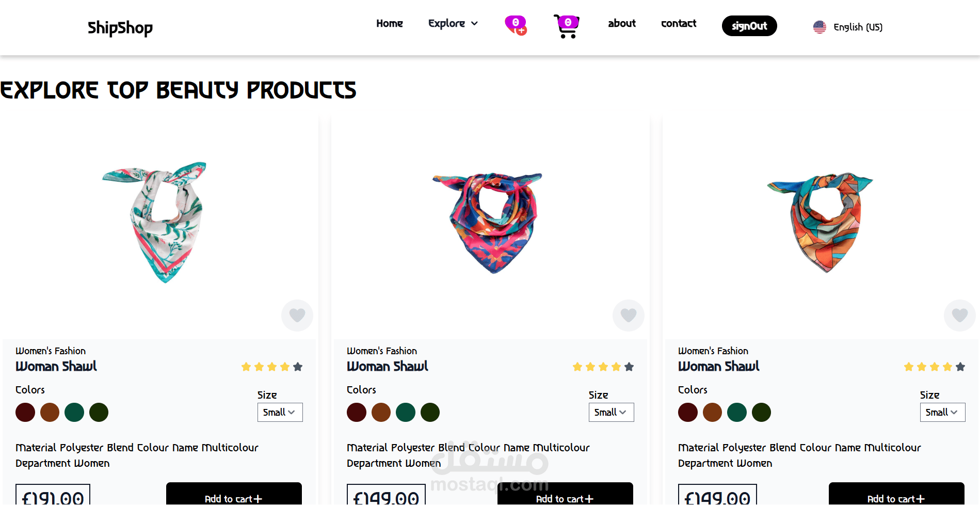Open Size dropdown on first shawl
The height and width of the screenshot is (505, 980).
280,412
